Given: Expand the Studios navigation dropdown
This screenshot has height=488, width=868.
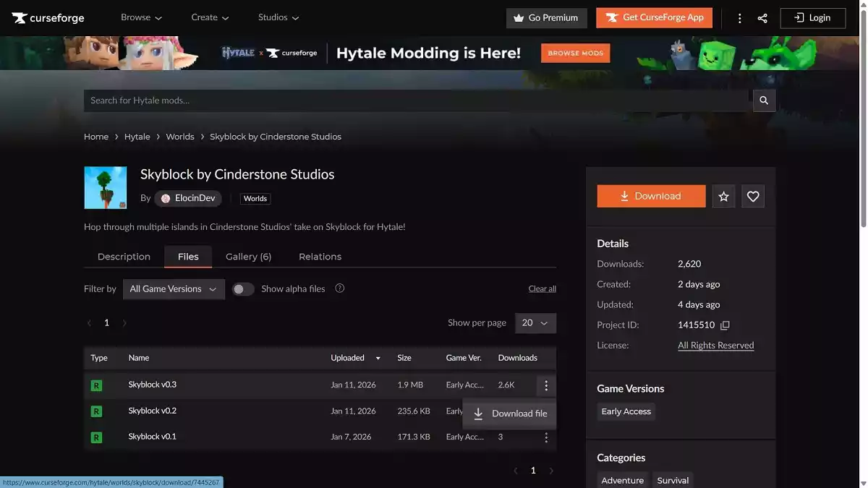Looking at the screenshot, I should (278, 17).
